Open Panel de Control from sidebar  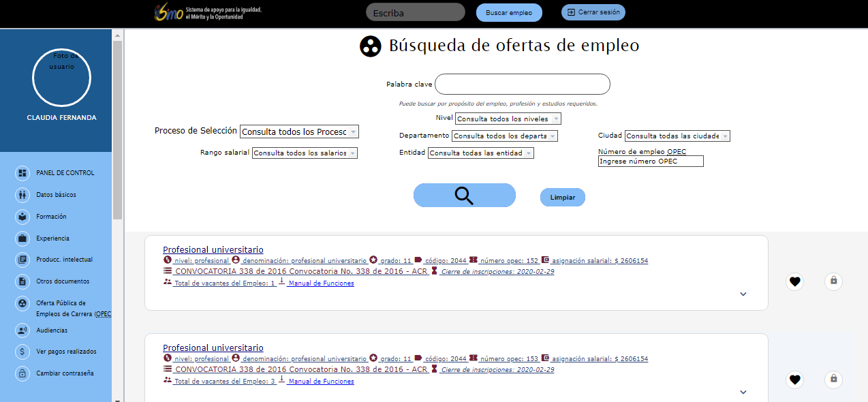point(65,173)
